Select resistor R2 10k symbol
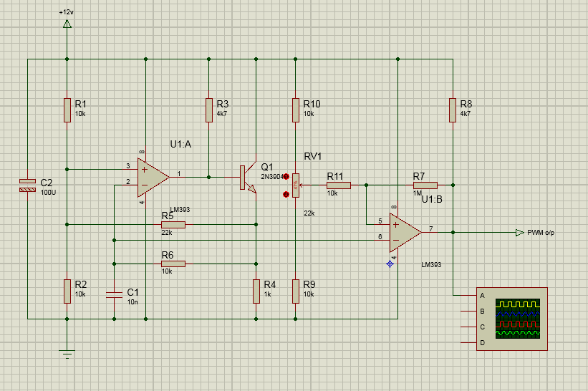This screenshot has width=588, height=391. pyautogui.click(x=67, y=291)
